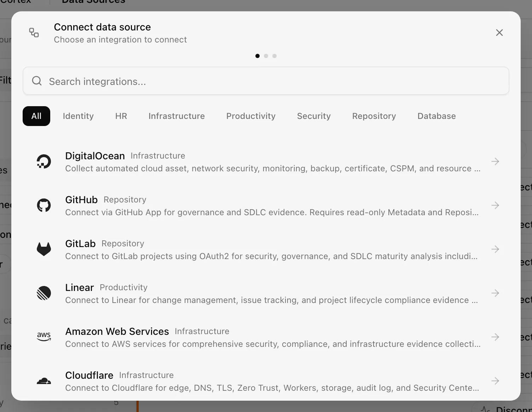This screenshot has width=532, height=412.
Task: Open GitLab integration via its arrow
Action: (495, 249)
